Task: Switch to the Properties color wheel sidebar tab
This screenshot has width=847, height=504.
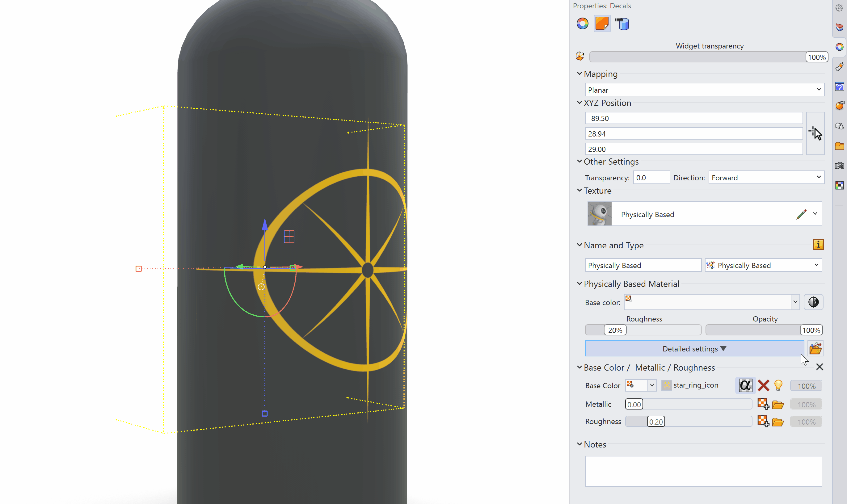Action: (840, 47)
